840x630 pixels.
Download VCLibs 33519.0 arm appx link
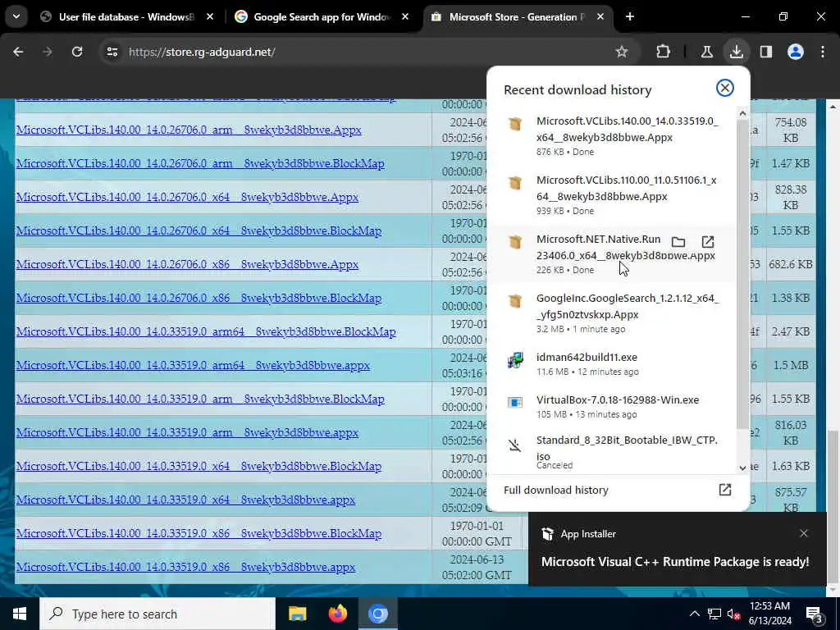[x=187, y=433]
